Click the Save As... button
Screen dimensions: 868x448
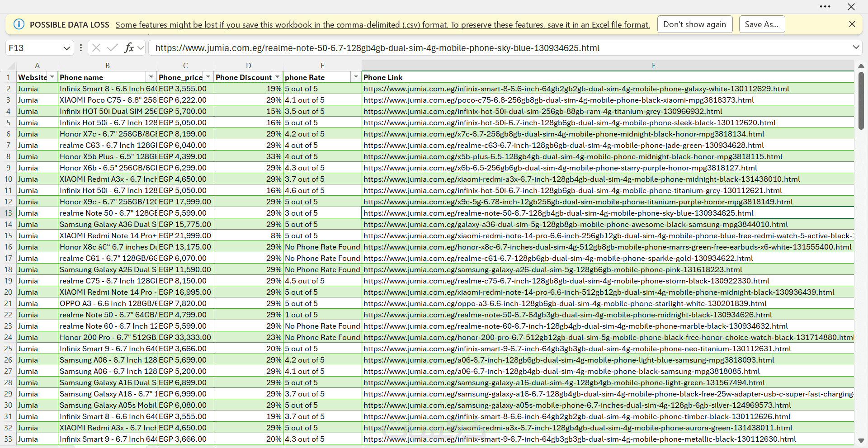tap(762, 24)
